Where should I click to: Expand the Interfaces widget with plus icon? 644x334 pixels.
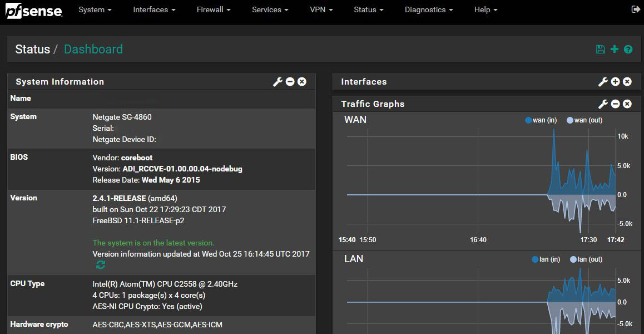615,82
